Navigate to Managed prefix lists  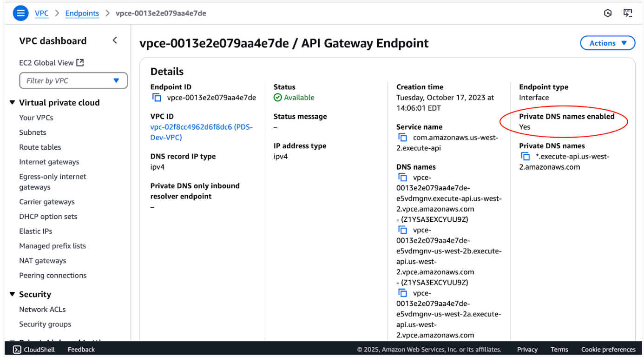point(53,246)
